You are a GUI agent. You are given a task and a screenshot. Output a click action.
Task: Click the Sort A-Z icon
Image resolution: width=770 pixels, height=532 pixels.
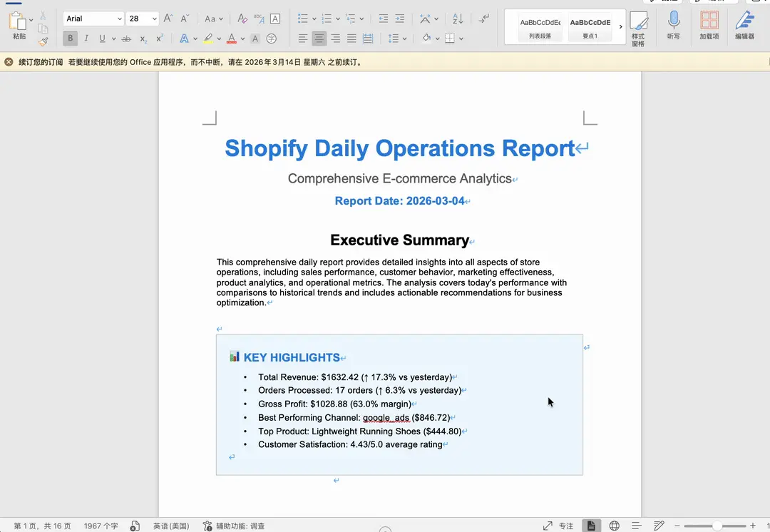pos(458,19)
